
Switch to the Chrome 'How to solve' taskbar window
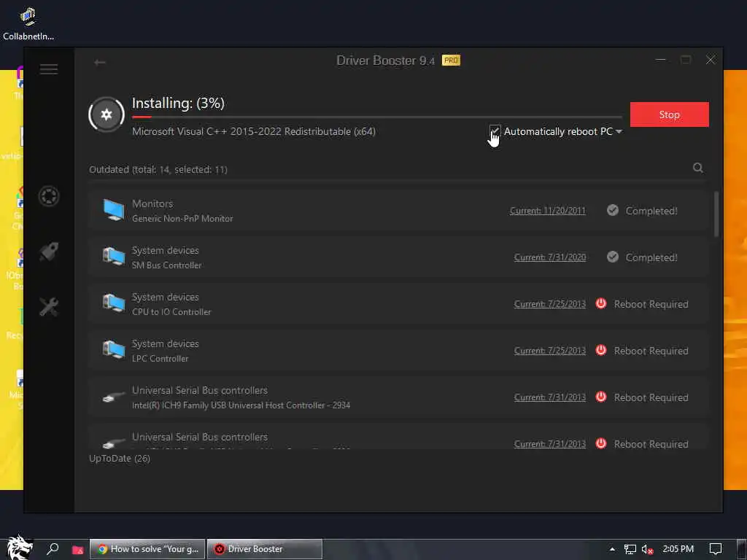point(147,549)
